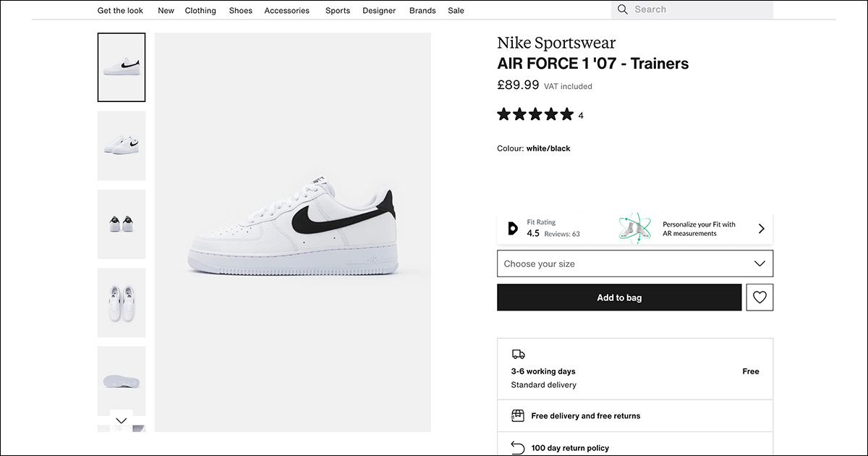868x456 pixels.
Task: Click the 100 day return arrow icon
Action: pos(518,448)
